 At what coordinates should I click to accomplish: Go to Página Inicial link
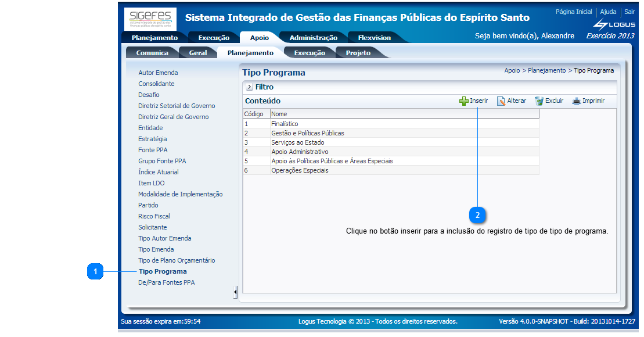[x=573, y=12]
